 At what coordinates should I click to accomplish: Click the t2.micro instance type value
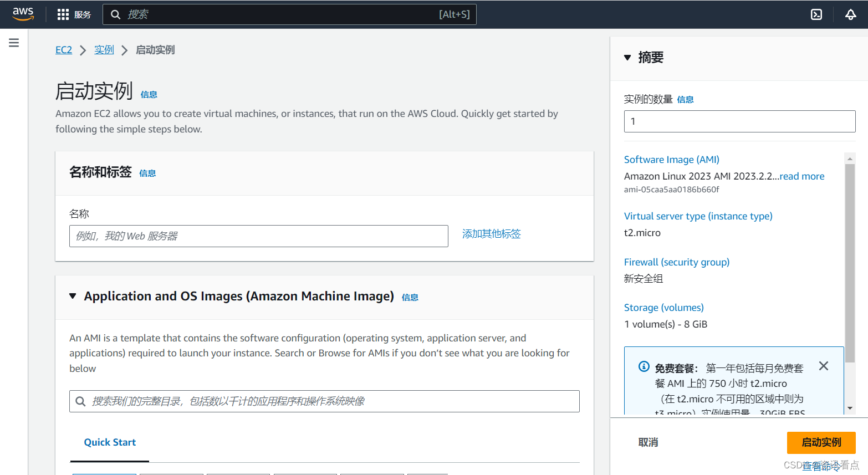[642, 233]
